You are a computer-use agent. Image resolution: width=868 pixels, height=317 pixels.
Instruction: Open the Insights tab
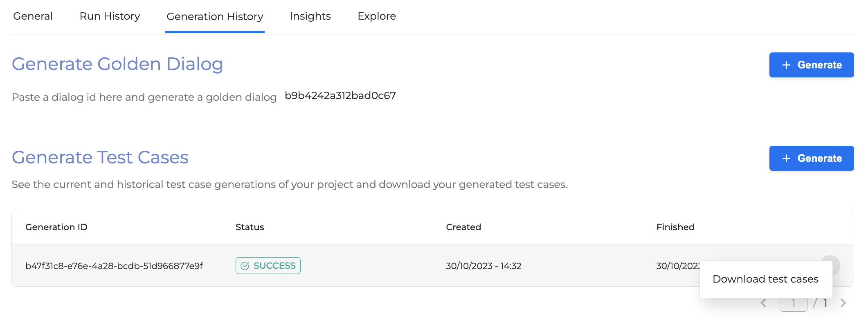tap(310, 16)
